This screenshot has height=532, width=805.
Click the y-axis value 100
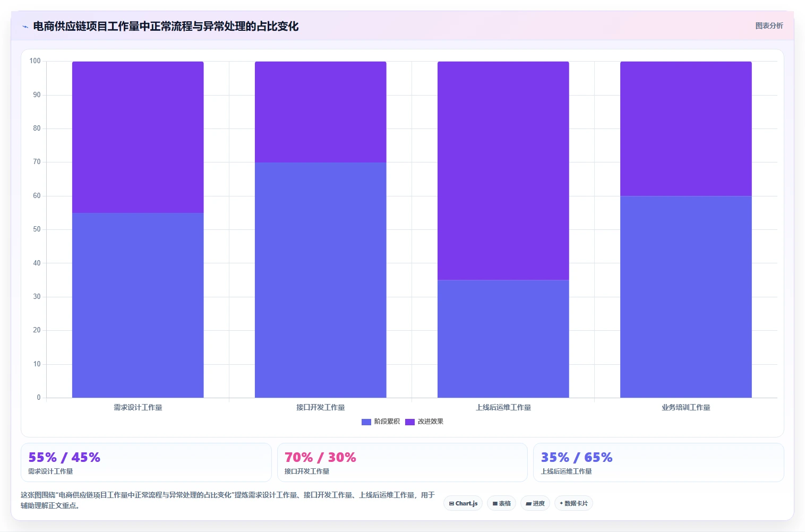pyautogui.click(x=35, y=61)
